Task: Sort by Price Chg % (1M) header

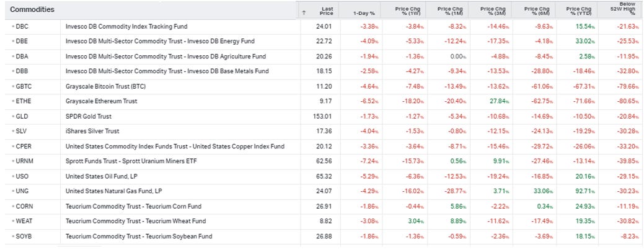Action: (x=449, y=10)
